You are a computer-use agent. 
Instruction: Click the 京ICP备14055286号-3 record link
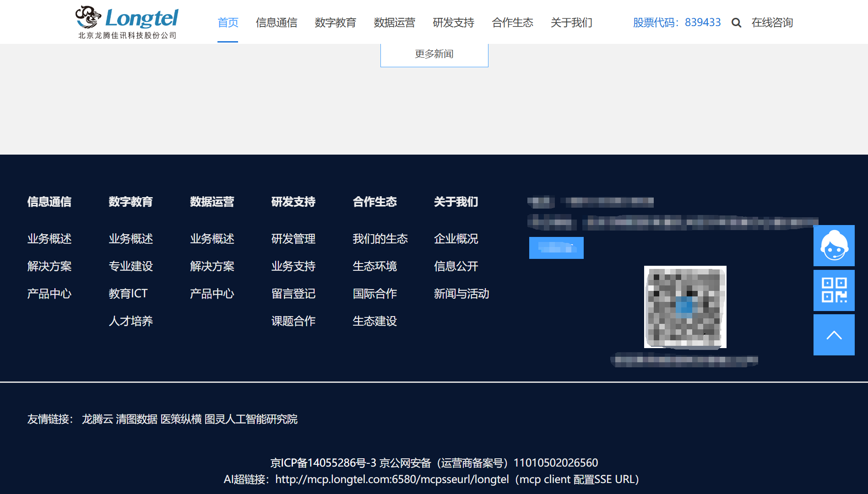[323, 463]
